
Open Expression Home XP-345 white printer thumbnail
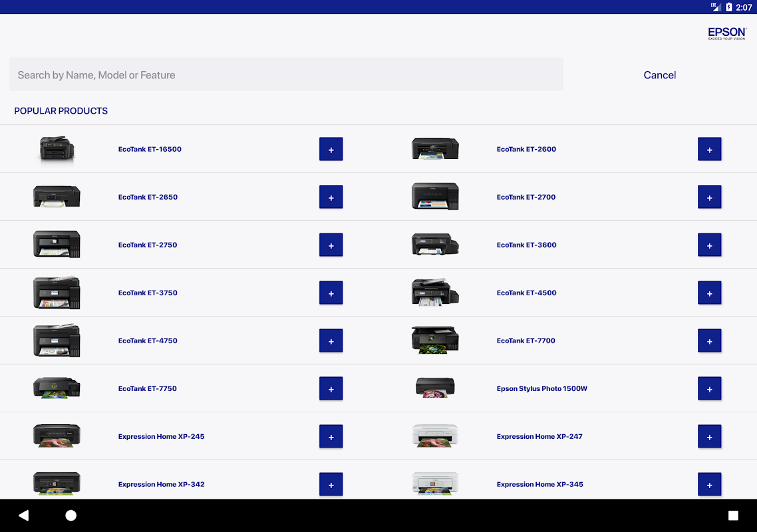435,483
